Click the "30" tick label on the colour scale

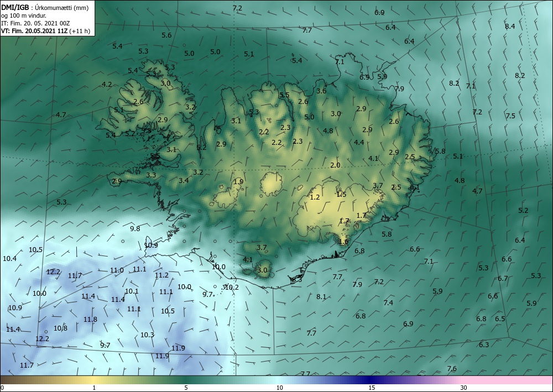click(463, 388)
